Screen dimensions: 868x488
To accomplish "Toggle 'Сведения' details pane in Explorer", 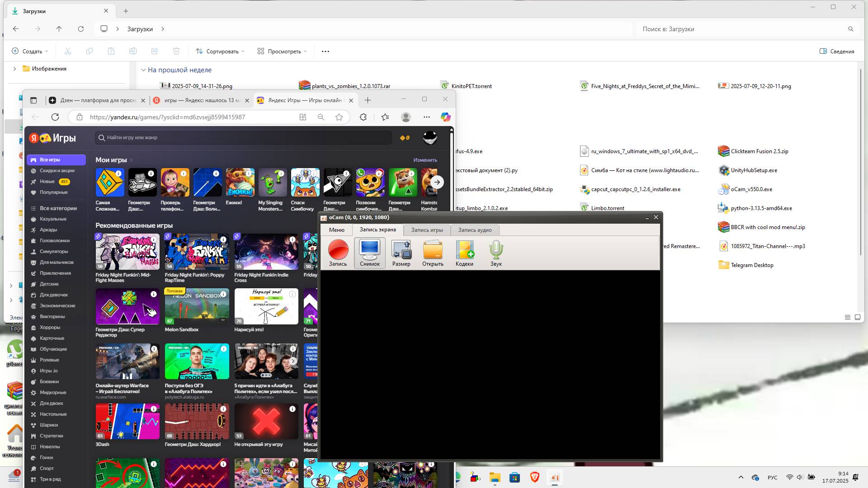I will [837, 52].
